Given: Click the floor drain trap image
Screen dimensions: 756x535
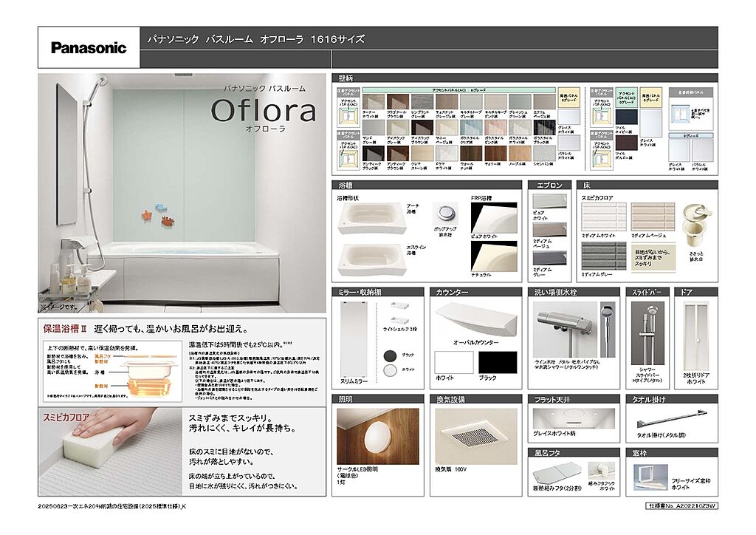Looking at the screenshot, I should (x=697, y=225).
